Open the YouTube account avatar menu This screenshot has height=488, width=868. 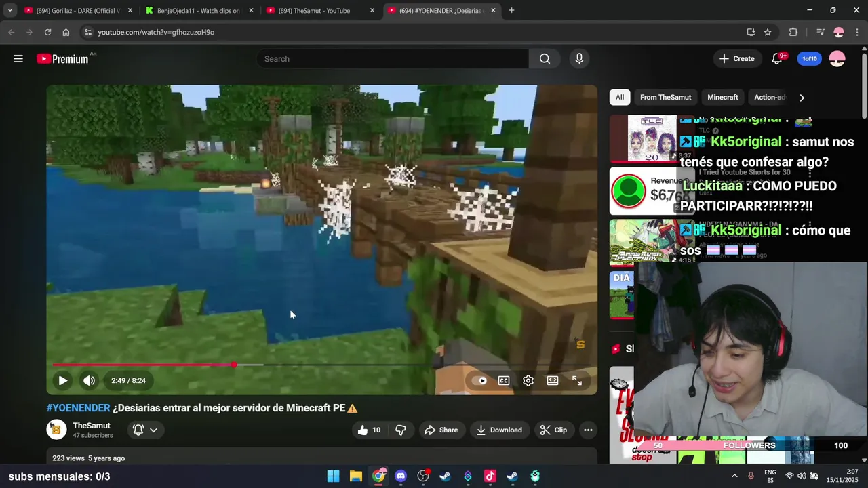coord(837,59)
